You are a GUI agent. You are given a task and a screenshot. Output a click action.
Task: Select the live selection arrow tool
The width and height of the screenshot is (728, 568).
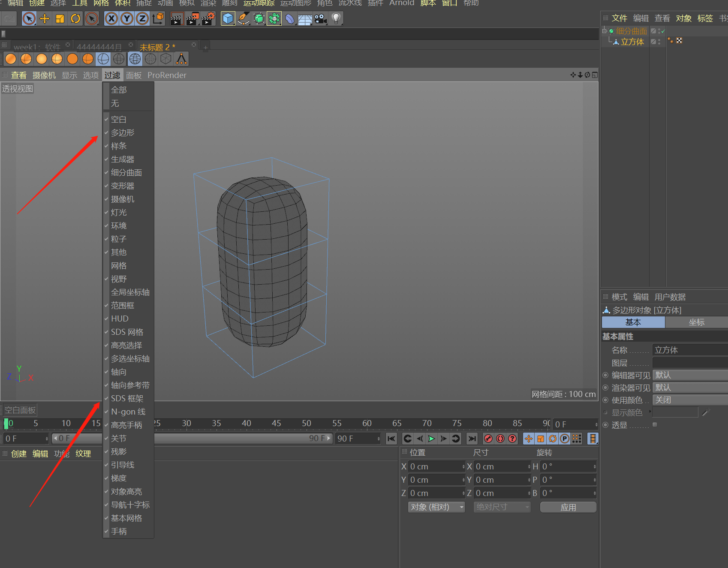(x=29, y=18)
